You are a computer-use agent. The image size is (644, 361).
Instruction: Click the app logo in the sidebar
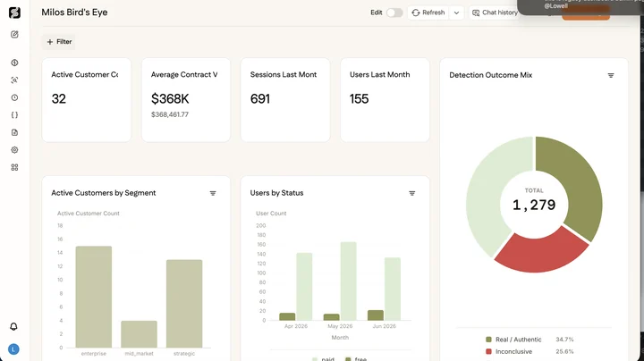tap(14, 13)
